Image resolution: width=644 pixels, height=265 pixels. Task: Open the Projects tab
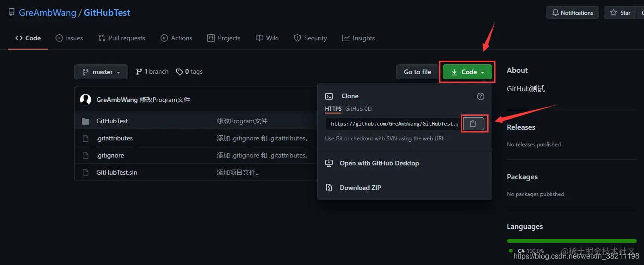click(224, 38)
